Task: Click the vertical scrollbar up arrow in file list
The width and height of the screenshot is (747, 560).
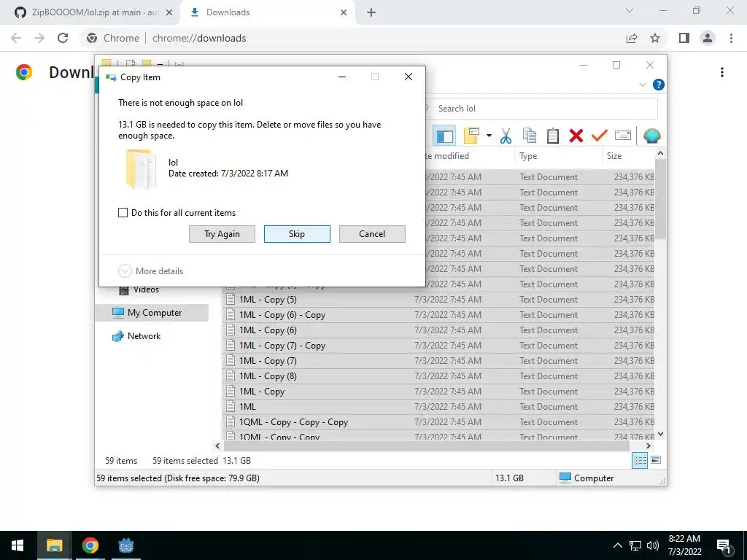Action: (x=660, y=153)
